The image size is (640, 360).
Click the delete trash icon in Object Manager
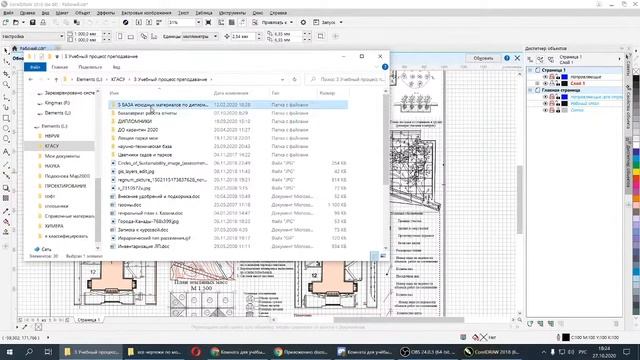click(616, 324)
